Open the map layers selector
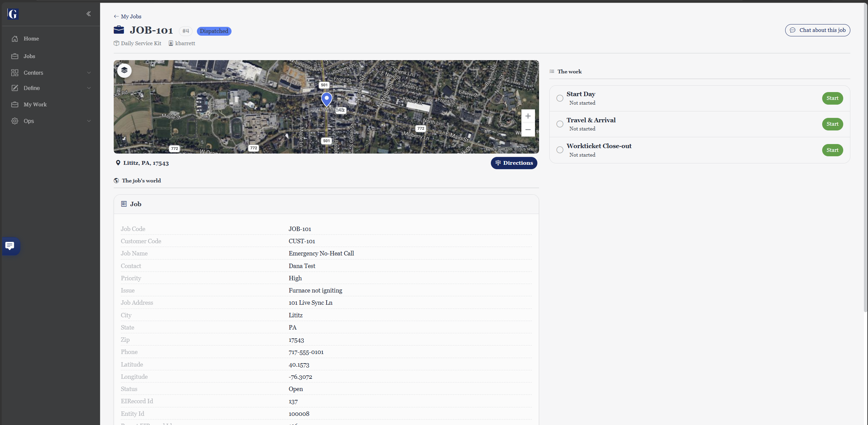Viewport: 868px width, 425px height. 124,70
